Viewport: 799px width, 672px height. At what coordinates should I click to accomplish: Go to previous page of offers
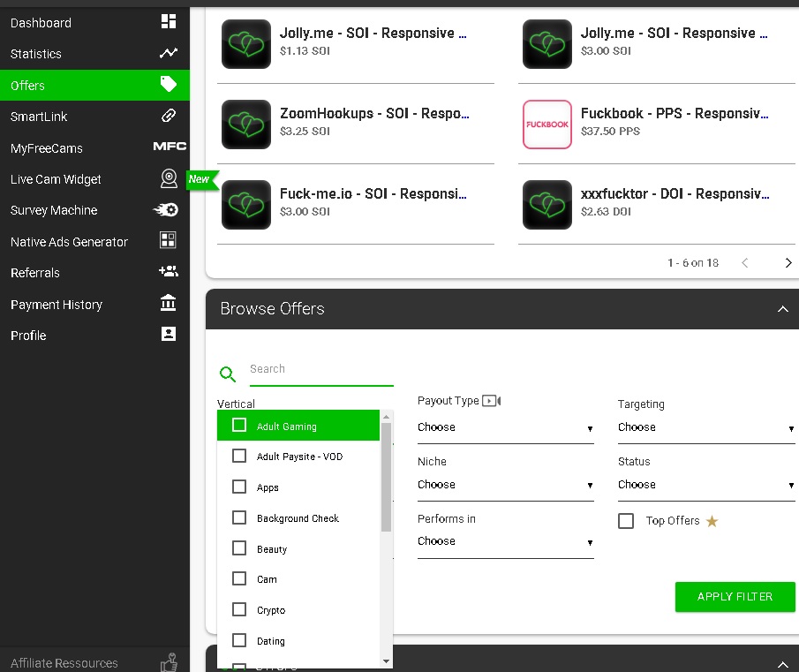point(745,262)
